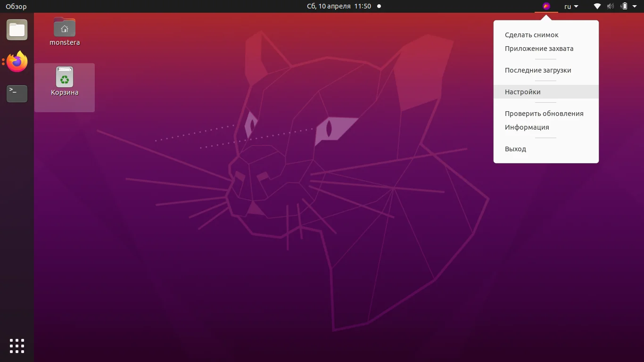644x362 pixels.
Task: Choose 'Приложение захвата' in the menu
Action: [x=539, y=48]
